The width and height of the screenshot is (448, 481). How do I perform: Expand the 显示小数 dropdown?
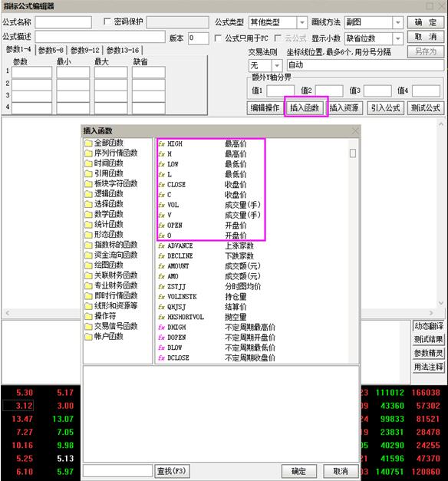coord(397,38)
